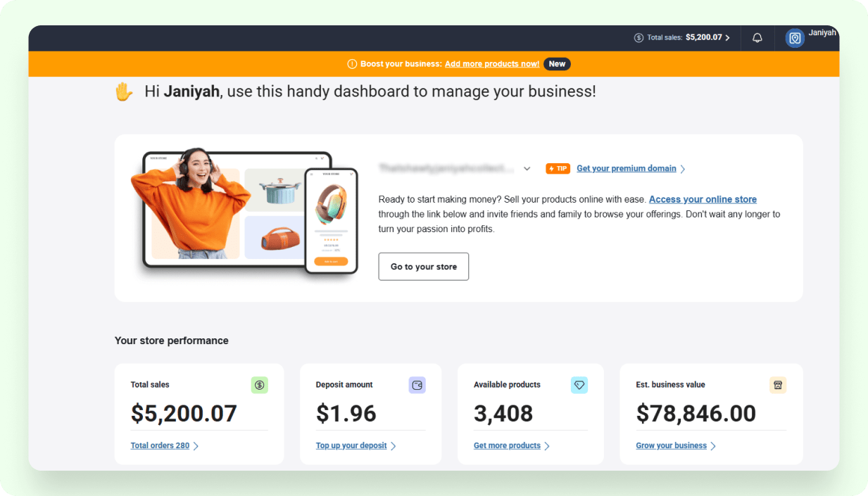
Task: Click the notification bell icon
Action: pyautogui.click(x=757, y=38)
